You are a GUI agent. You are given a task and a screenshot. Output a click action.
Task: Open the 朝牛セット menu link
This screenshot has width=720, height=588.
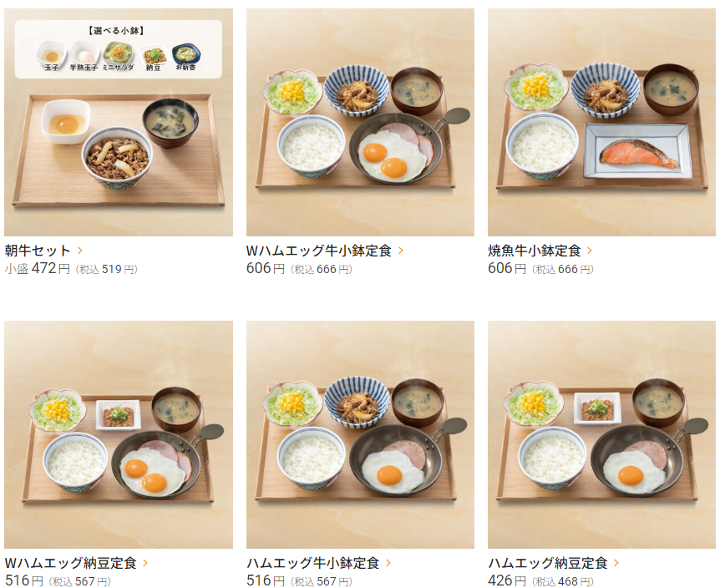[38, 251]
